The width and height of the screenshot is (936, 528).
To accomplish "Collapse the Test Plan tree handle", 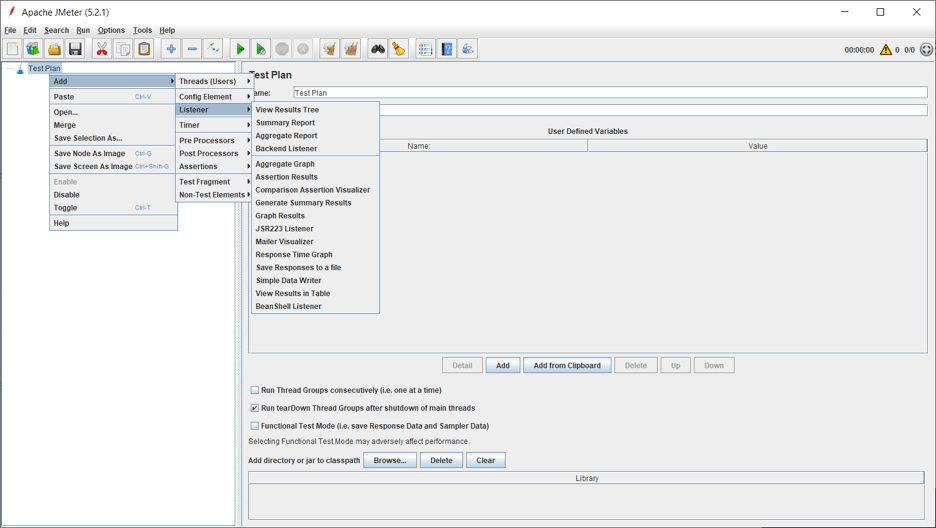I will (9, 69).
